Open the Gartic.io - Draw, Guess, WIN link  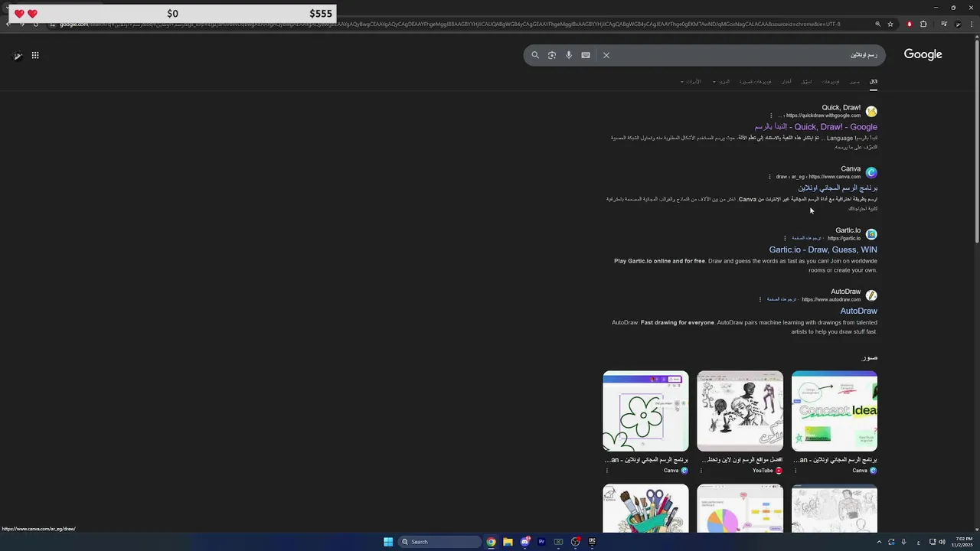[823, 249]
